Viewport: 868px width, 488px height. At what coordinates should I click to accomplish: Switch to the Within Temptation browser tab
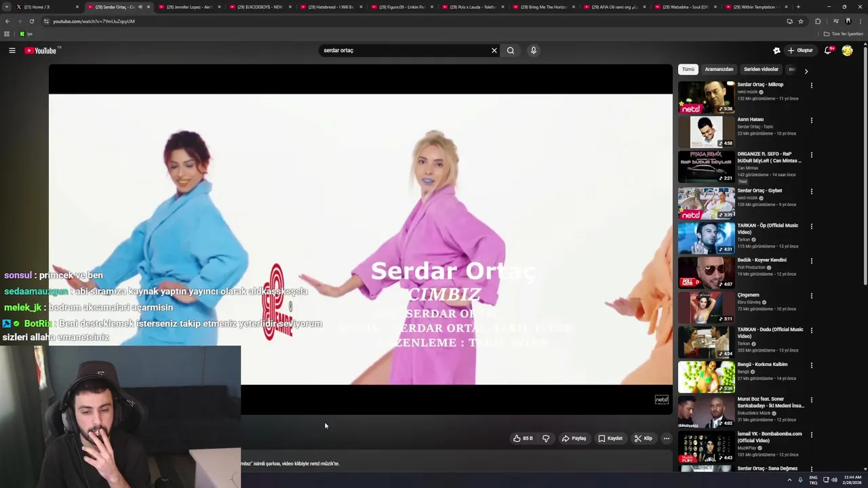pos(756,7)
